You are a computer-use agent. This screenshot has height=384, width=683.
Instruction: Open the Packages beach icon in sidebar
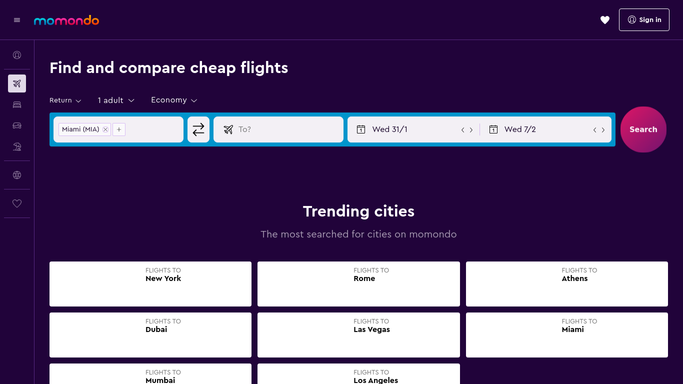(x=17, y=147)
